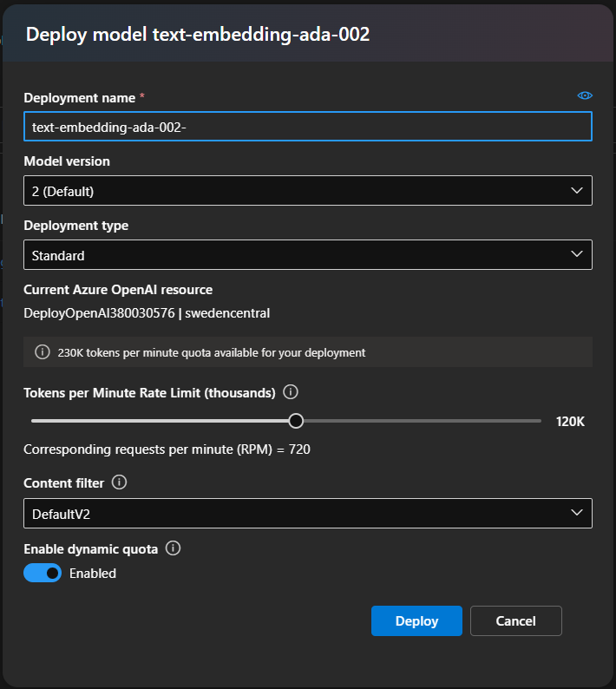Image resolution: width=616 pixels, height=689 pixels.
Task: Click the chevron arrow in Model version field
Action: [x=576, y=191]
